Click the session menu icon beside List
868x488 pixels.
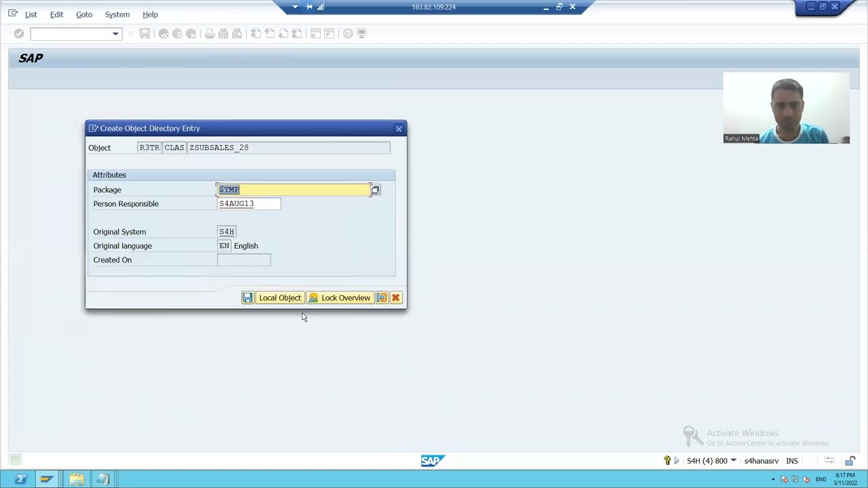click(x=13, y=14)
